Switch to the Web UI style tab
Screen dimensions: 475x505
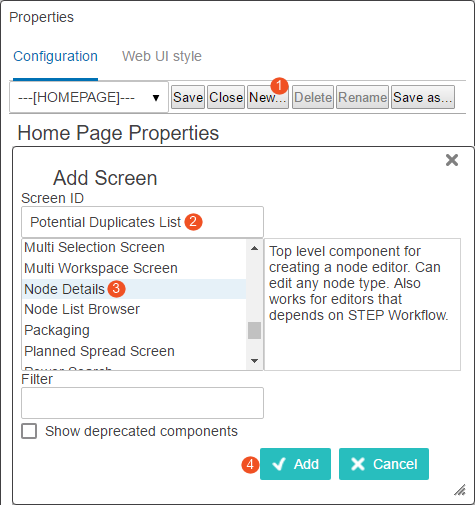pyautogui.click(x=162, y=56)
